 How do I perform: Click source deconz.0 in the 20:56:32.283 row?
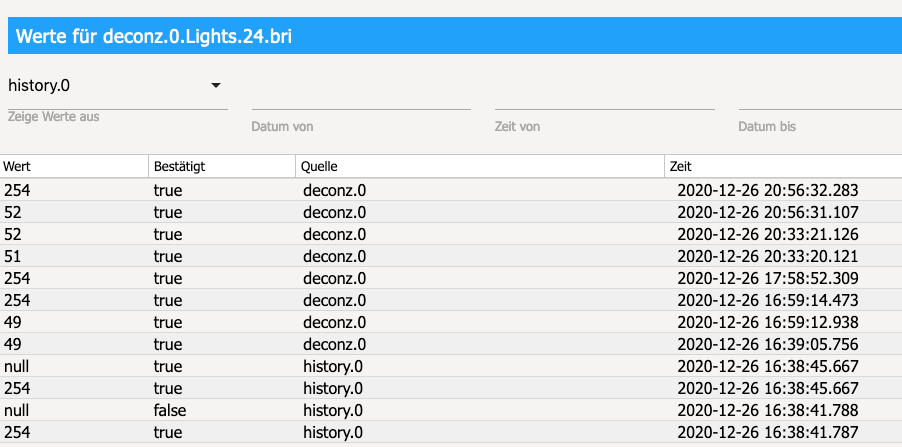[x=334, y=190]
